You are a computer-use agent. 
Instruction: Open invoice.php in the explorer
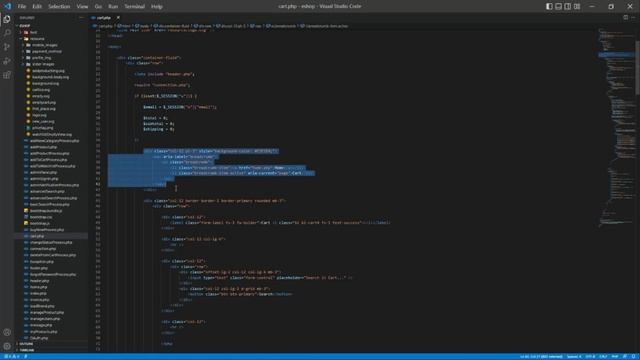[40, 300]
